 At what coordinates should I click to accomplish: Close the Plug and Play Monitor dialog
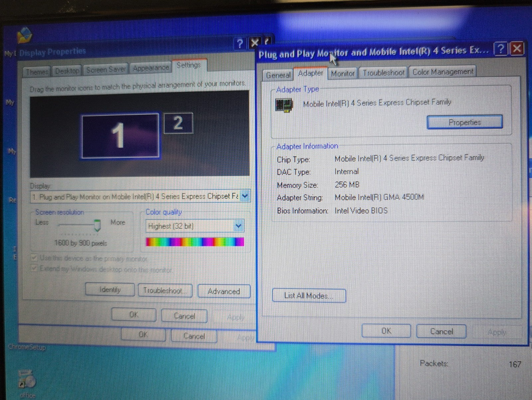[x=517, y=49]
